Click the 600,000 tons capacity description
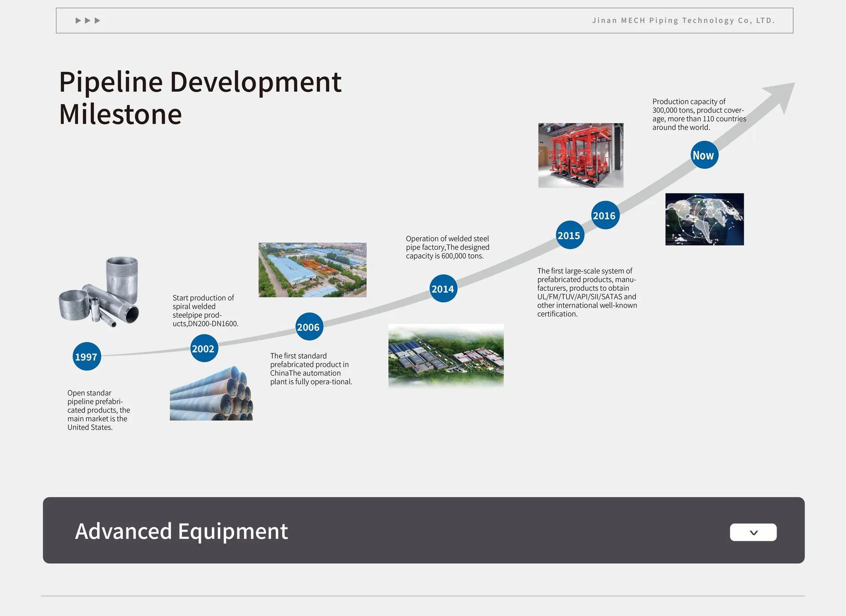This screenshot has height=616, width=846. (x=447, y=247)
